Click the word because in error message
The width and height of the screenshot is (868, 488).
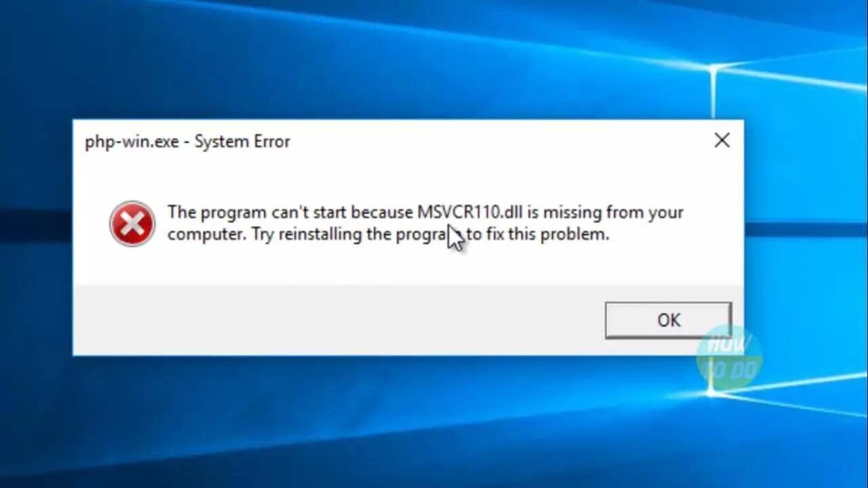tap(382, 212)
